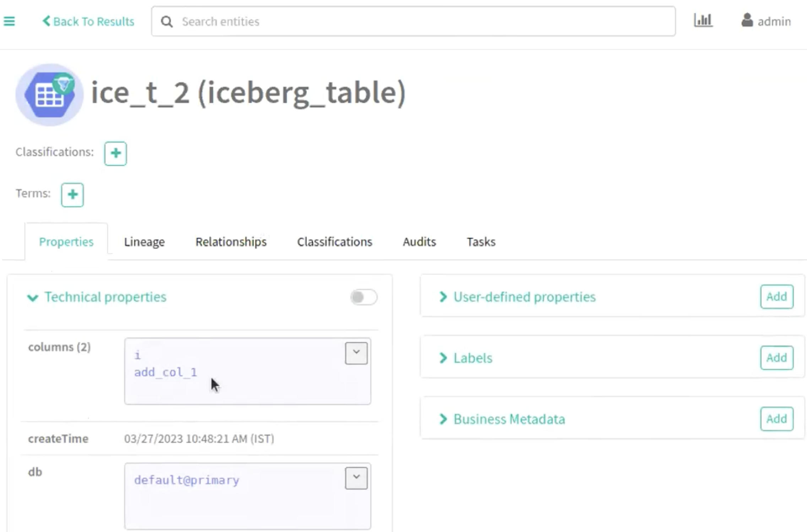Screen dimensions: 807x532
Task: Open the db field dropdown arrow
Action: pos(356,478)
